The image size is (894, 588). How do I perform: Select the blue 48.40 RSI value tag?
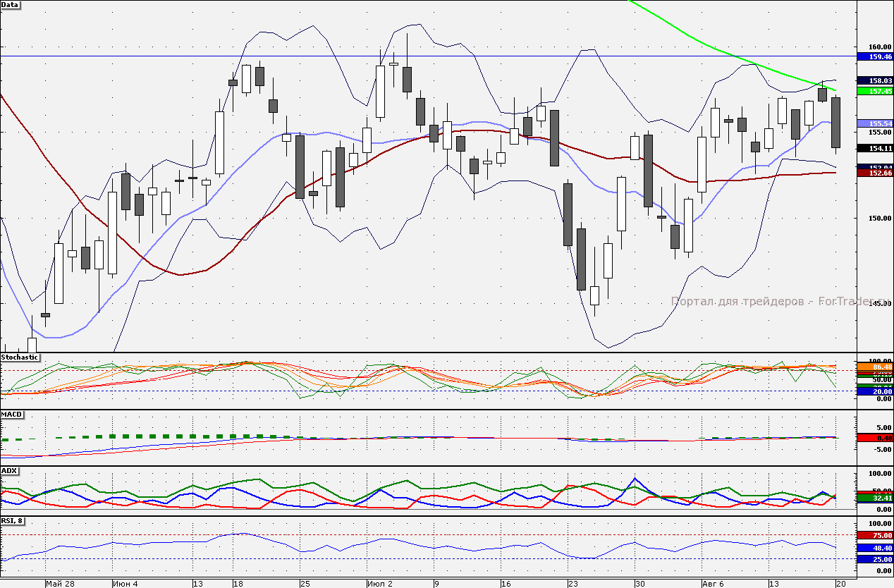click(874, 548)
